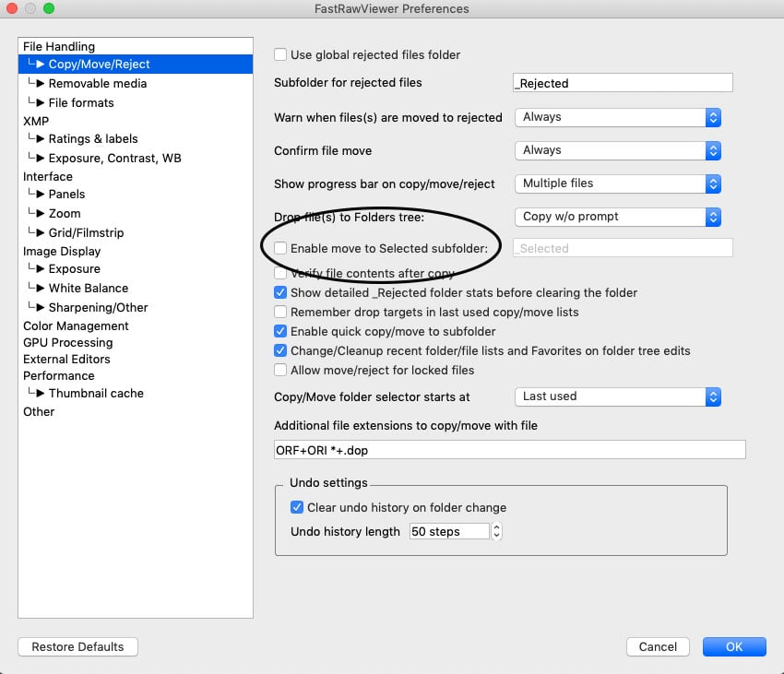Screen dimensions: 784x674
Task: Open the Warn when files moved dropdown
Action: tap(618, 117)
